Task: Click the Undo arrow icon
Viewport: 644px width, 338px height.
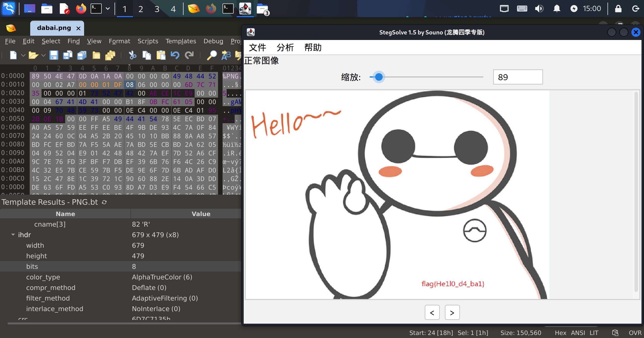Action: pyautogui.click(x=175, y=55)
